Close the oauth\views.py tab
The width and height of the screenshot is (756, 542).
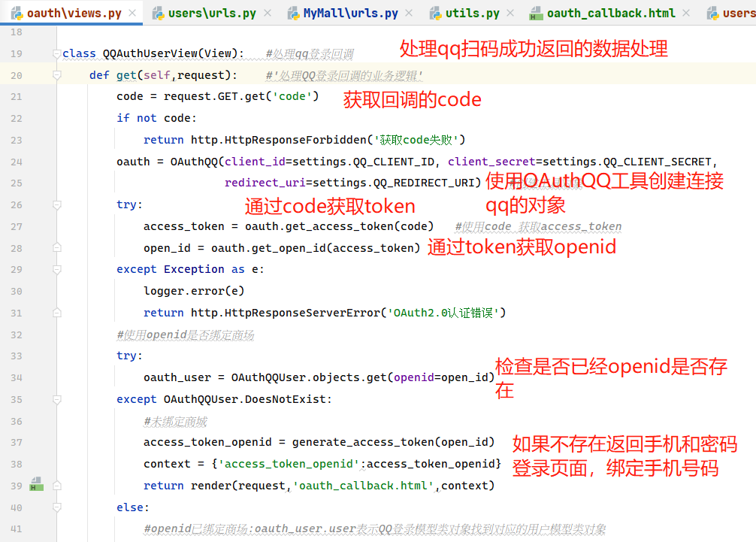point(133,14)
